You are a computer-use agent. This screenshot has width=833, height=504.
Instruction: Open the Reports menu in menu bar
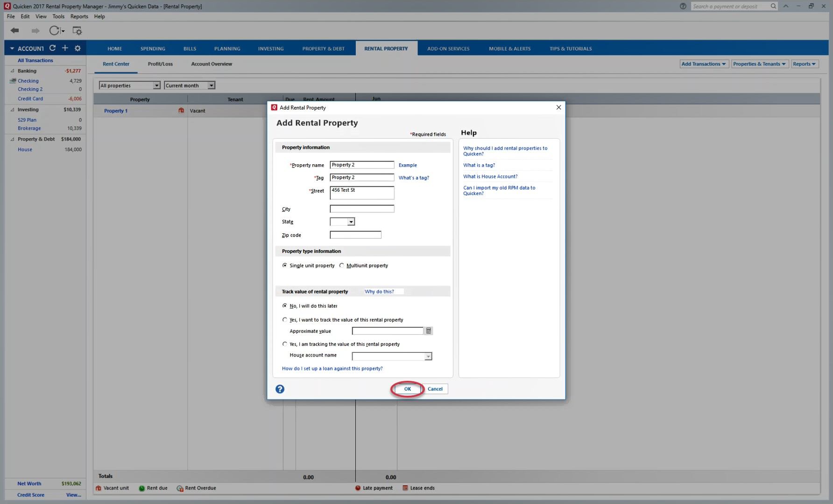coord(79,16)
